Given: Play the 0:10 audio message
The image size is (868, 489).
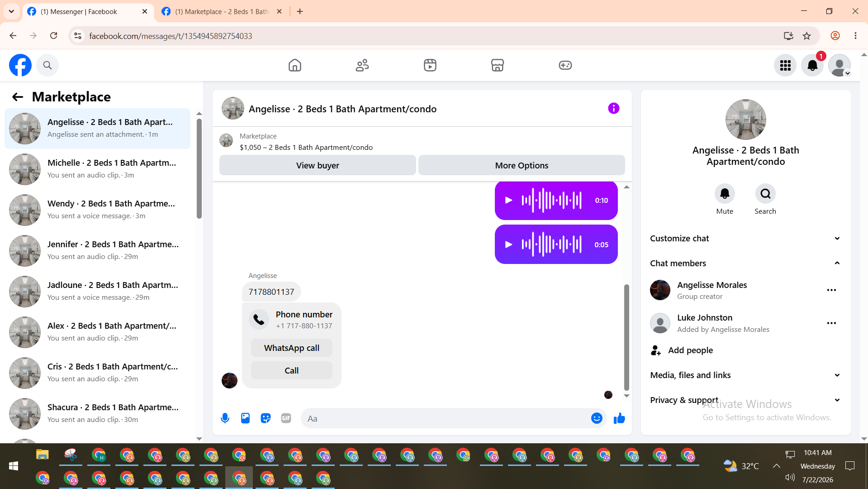Looking at the screenshot, I should pos(508,200).
